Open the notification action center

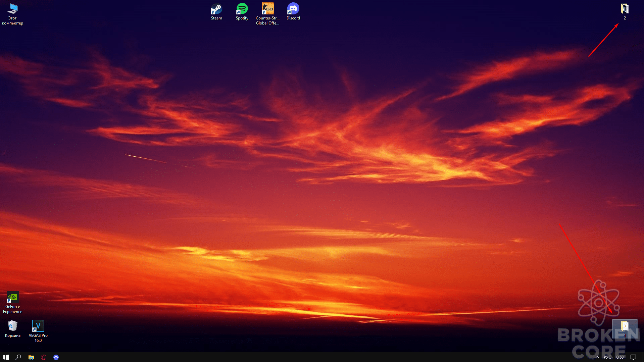click(633, 357)
